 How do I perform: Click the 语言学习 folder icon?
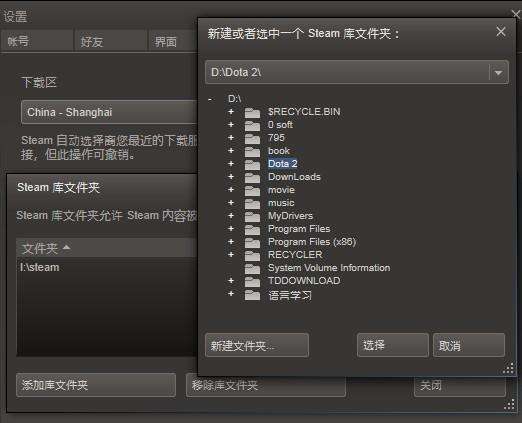[x=252, y=295]
